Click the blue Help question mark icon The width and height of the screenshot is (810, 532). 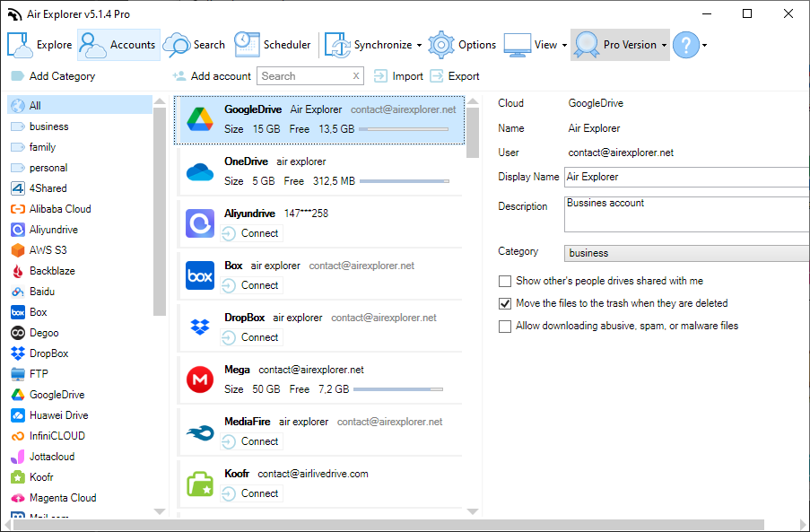point(686,45)
